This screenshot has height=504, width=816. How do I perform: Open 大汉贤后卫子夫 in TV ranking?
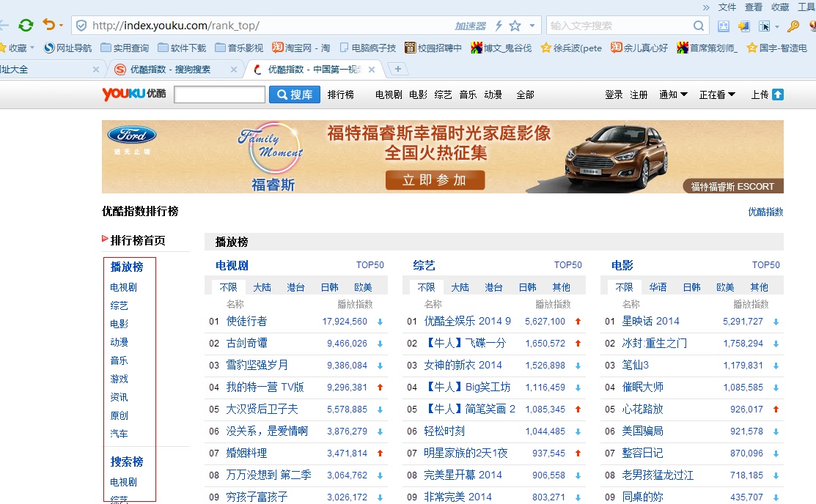point(262,409)
